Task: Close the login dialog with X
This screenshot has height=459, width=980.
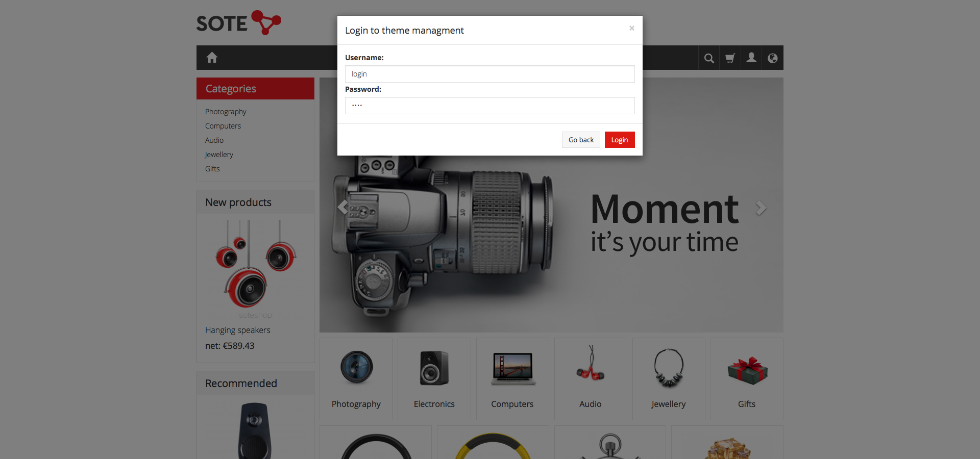Action: click(632, 28)
